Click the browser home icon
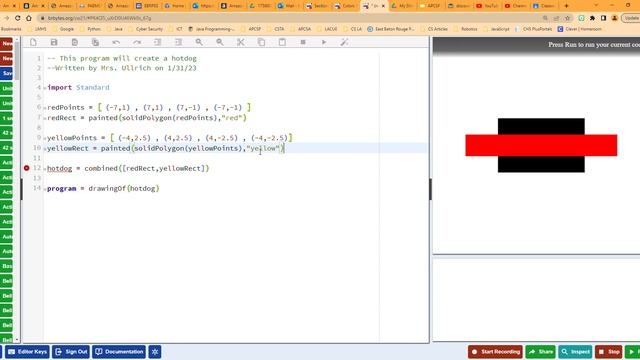Viewport: 640px width, 360px height. tap(29, 18)
